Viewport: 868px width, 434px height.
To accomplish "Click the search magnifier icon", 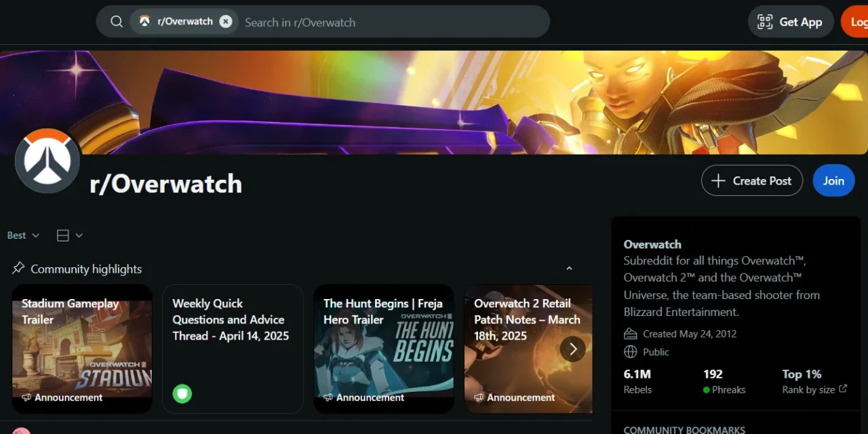I will 117,22.
